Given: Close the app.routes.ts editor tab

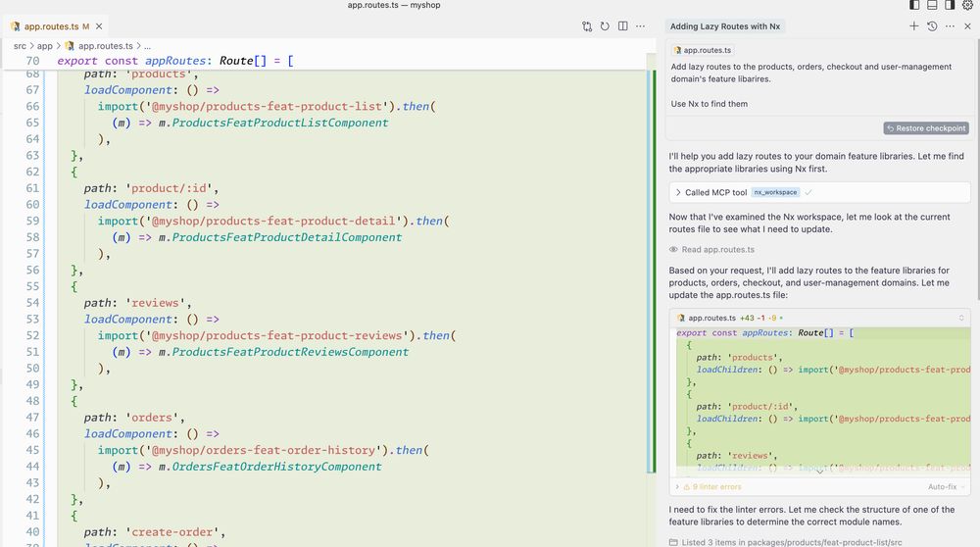Looking at the screenshot, I should click(x=99, y=26).
